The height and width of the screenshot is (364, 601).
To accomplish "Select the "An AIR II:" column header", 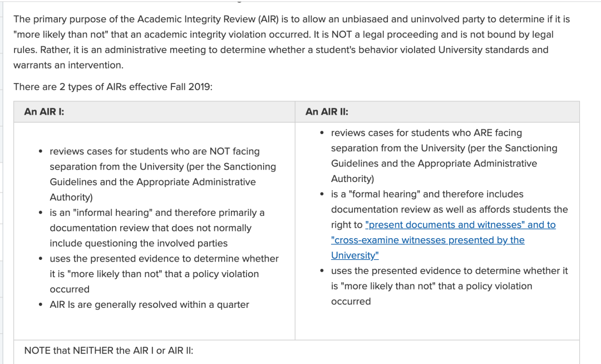I will (327, 112).
